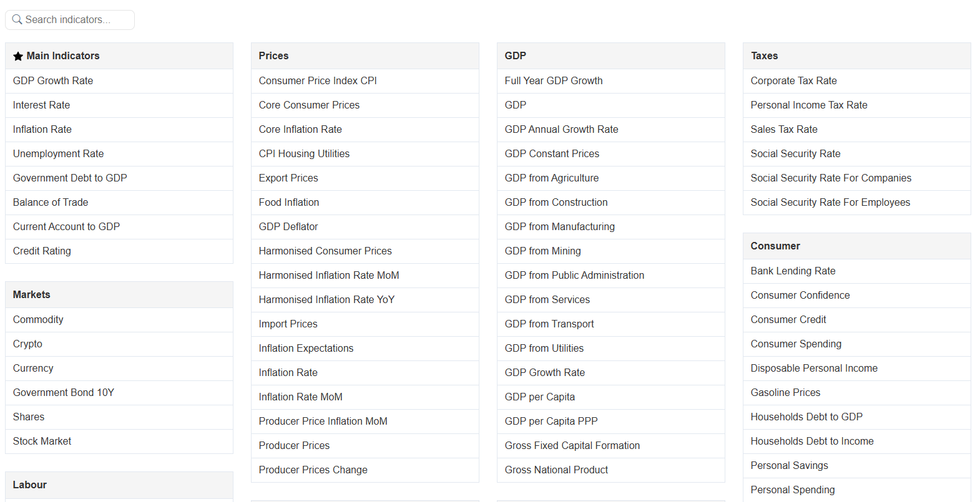Select Credit Rating under Main Indicators
Screen dimensions: 980x502
point(42,251)
